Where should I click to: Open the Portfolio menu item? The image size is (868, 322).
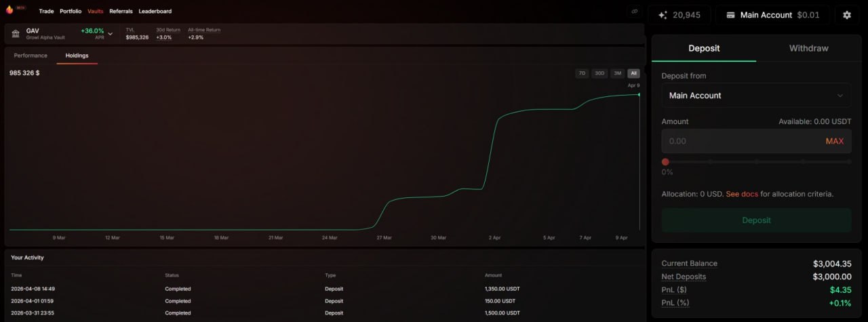(x=71, y=12)
